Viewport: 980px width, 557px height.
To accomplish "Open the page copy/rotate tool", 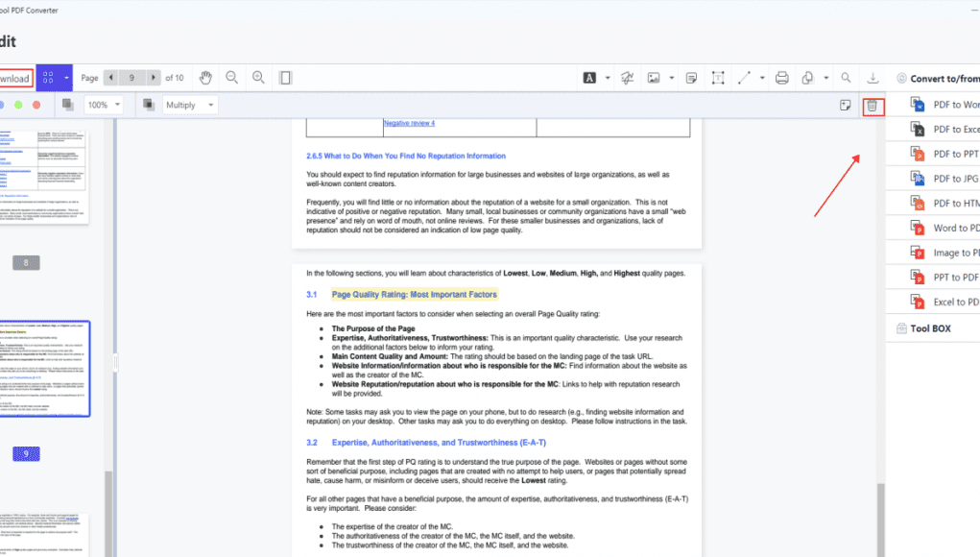I will pyautogui.click(x=807, y=78).
